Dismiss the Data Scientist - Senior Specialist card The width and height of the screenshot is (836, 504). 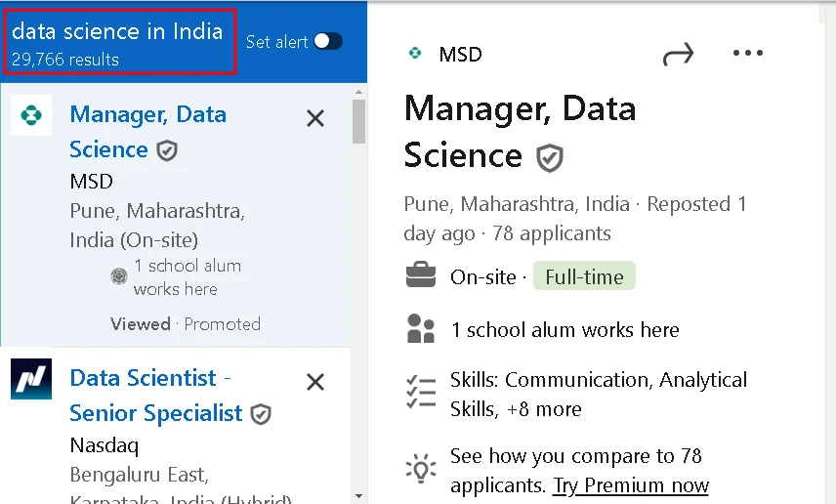pyautogui.click(x=315, y=382)
